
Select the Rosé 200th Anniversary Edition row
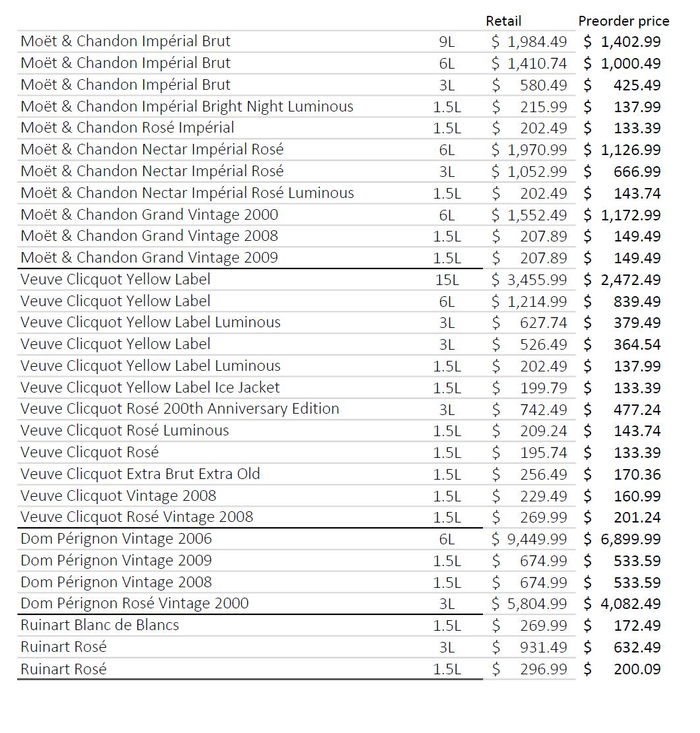point(179,409)
